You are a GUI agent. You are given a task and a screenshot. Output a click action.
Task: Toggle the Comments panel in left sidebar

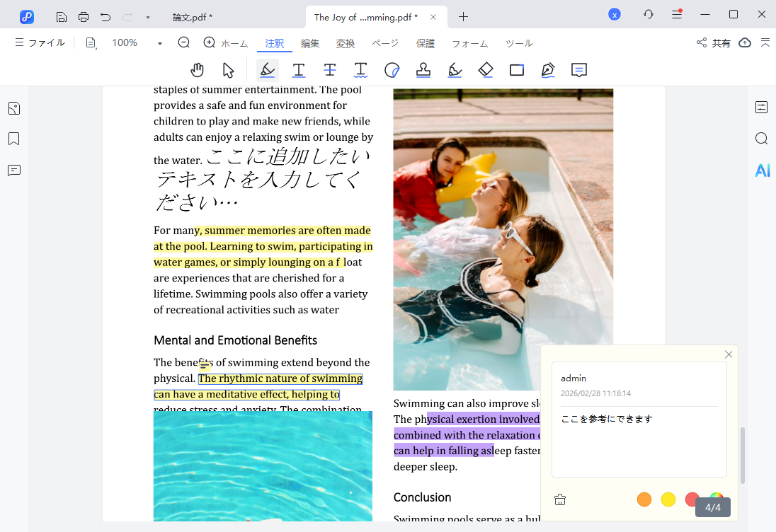click(14, 170)
